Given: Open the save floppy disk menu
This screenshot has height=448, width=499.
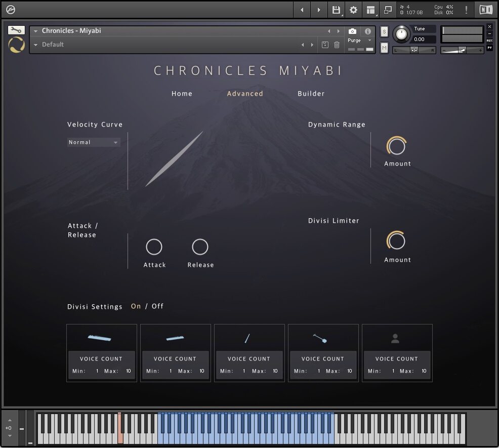Looking at the screenshot, I should click(x=336, y=10).
